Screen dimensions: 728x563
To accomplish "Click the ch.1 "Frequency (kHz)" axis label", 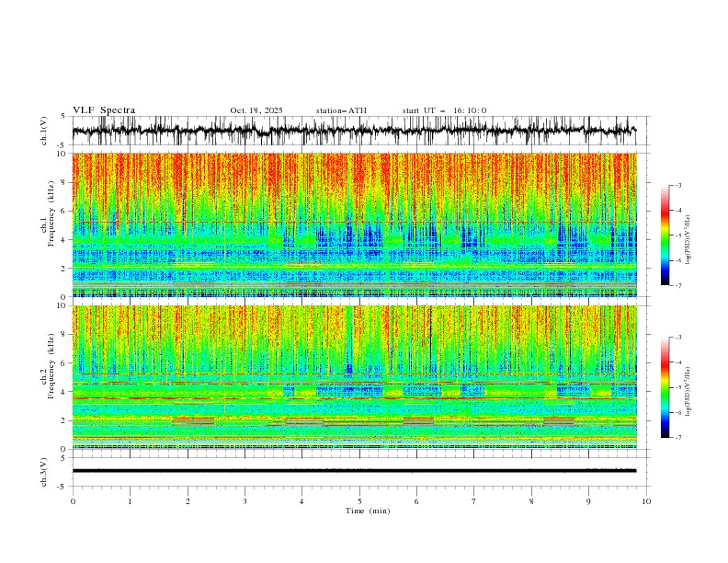I will coord(51,213).
